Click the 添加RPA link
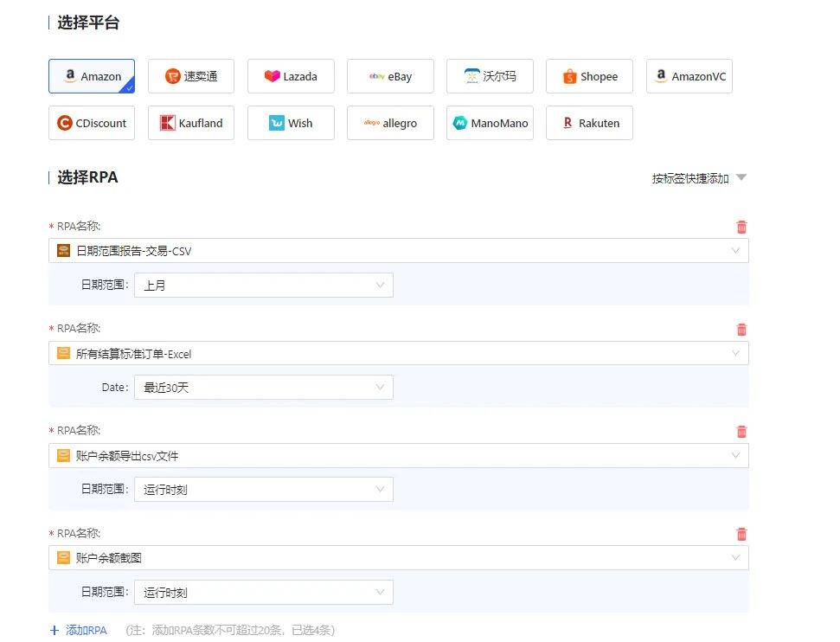Image resolution: width=840 pixels, height=642 pixels. [x=86, y=630]
